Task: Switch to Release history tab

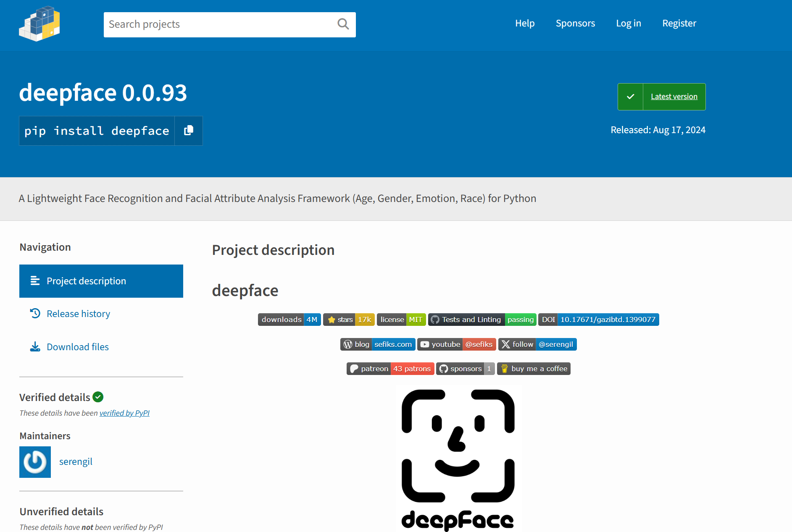Action: pyautogui.click(x=101, y=314)
